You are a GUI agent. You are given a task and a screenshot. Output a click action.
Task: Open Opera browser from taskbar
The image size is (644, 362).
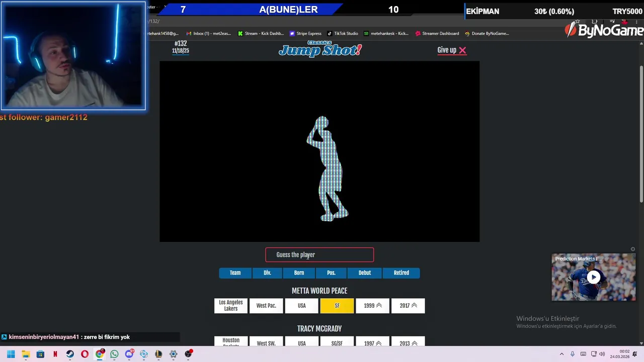tap(85, 354)
